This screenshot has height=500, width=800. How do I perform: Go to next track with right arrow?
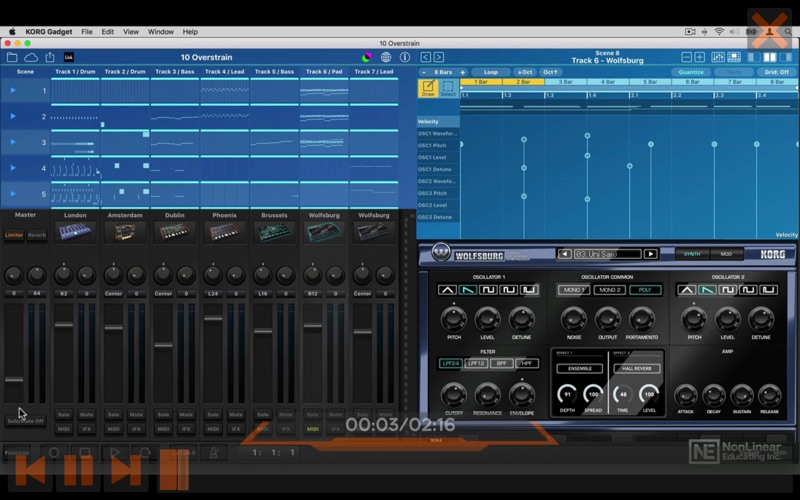(x=439, y=57)
